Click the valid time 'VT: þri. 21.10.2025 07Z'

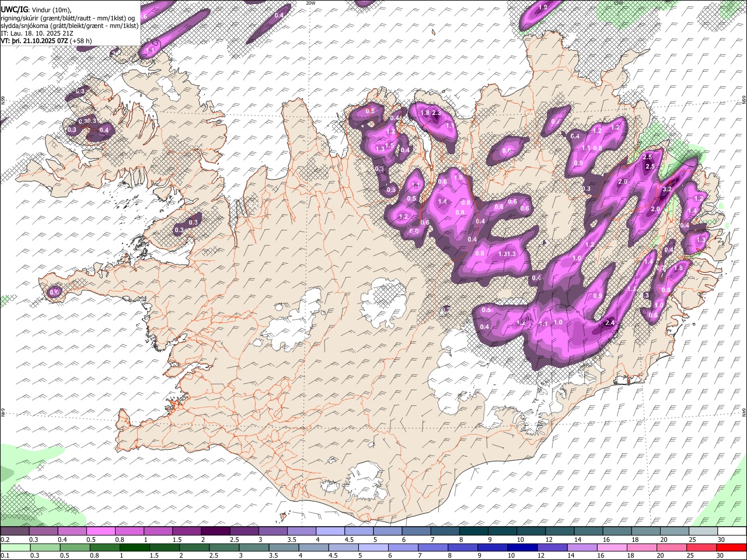34,41
